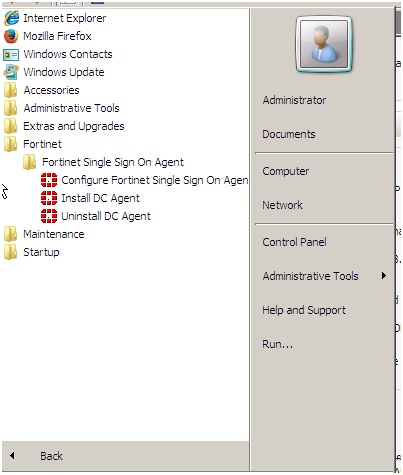Expand the Accessories folder

(x=42, y=90)
